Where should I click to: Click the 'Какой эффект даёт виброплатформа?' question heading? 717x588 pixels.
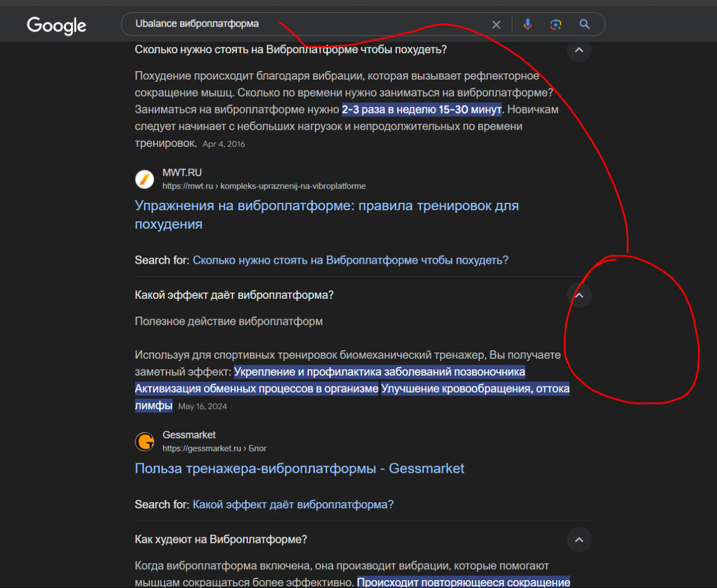coord(234,295)
